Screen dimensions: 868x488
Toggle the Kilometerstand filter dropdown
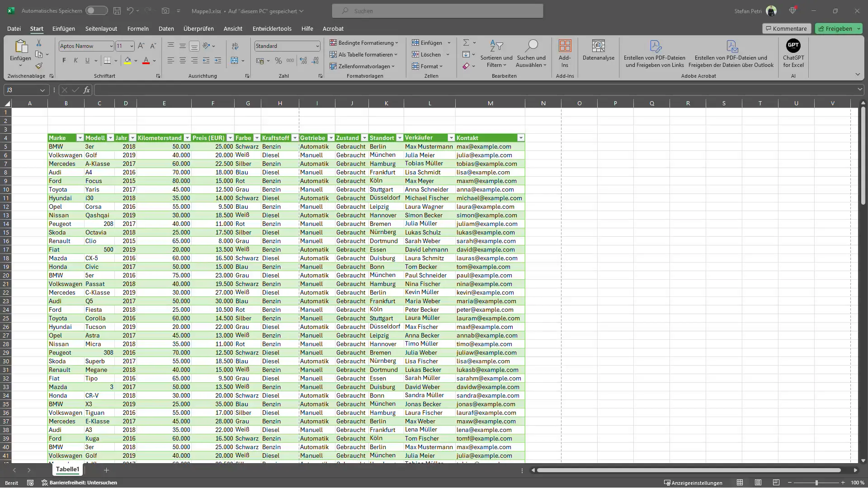[x=187, y=138]
